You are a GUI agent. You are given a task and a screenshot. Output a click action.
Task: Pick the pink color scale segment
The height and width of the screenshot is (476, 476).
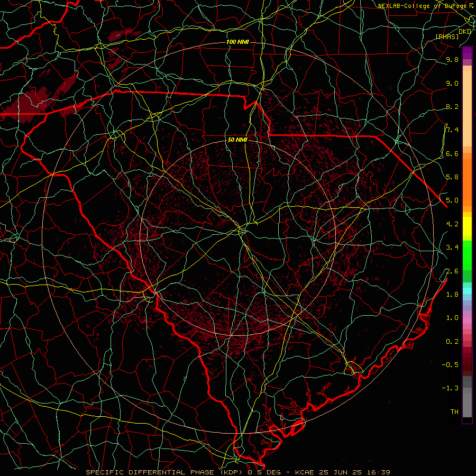click(467, 321)
